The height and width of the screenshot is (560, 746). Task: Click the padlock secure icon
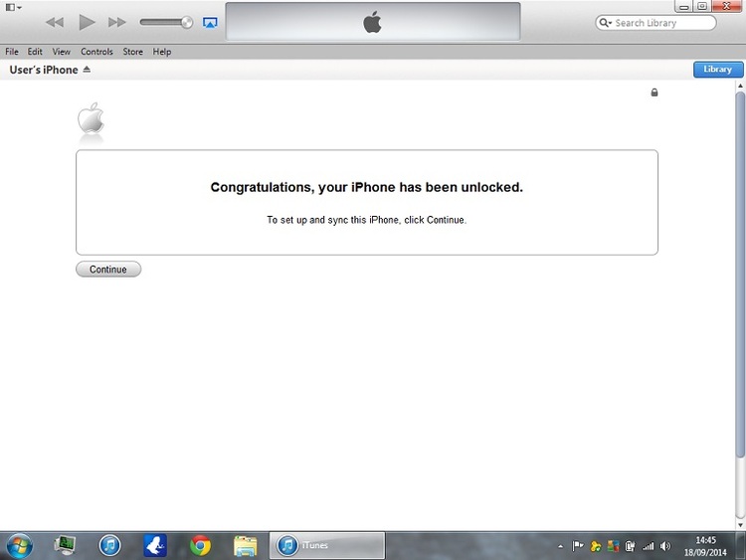point(654,93)
